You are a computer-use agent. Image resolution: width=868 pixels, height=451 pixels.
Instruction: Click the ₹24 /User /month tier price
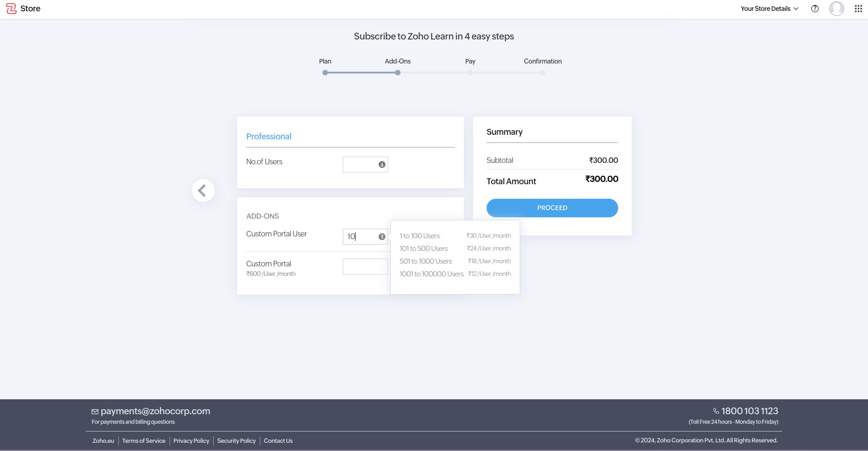(x=489, y=249)
